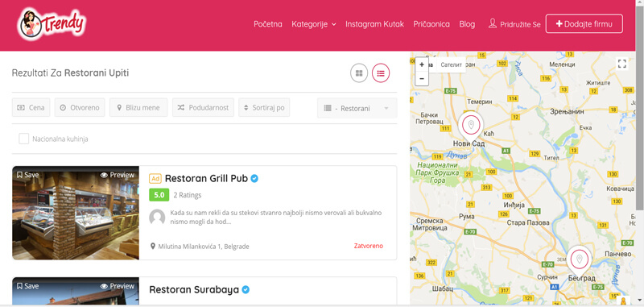This screenshot has height=307, width=644.
Task: Open the Blog page
Action: (x=467, y=24)
